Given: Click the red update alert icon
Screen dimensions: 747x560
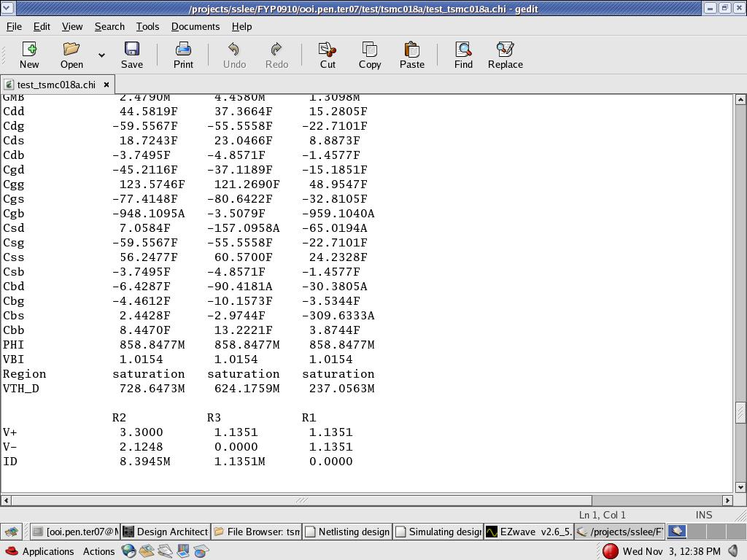Looking at the screenshot, I should point(611,551).
